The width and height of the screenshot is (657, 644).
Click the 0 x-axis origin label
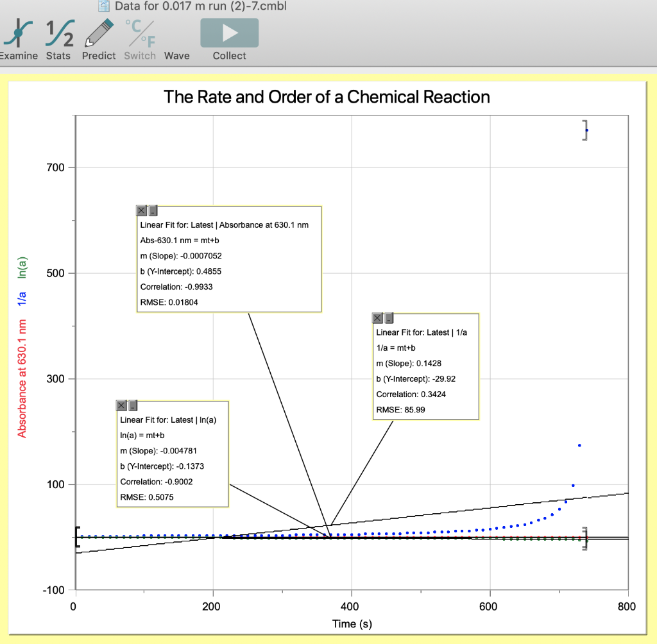[73, 606]
